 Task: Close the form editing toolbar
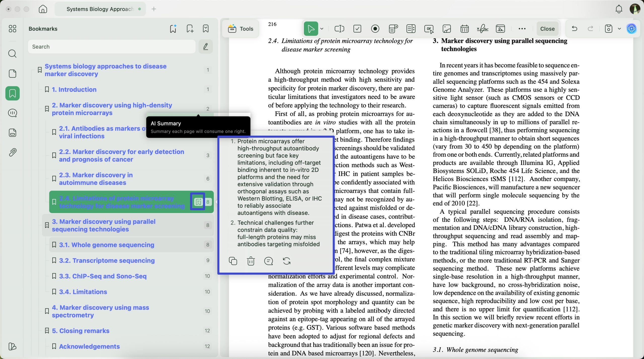[547, 29]
